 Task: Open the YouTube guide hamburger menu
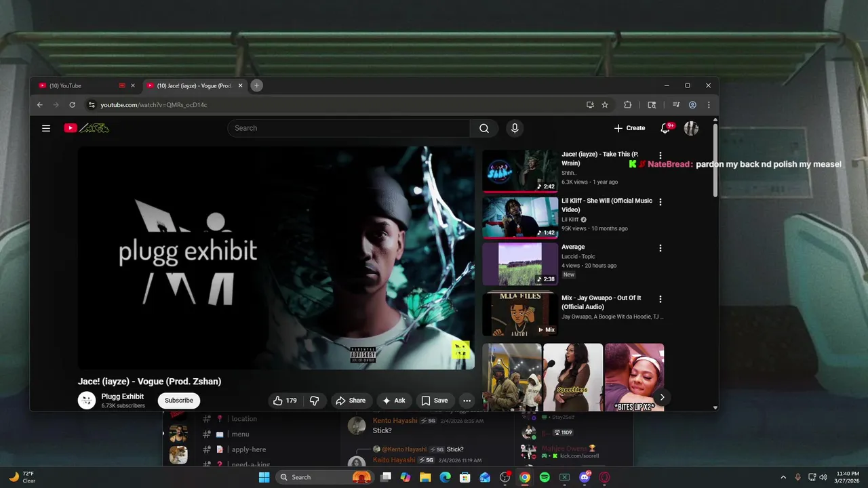click(46, 128)
